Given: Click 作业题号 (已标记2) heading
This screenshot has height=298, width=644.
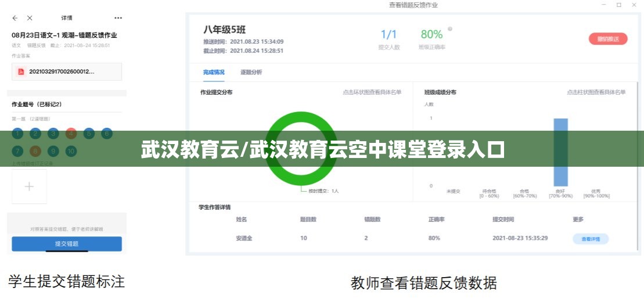Looking at the screenshot, I should (x=37, y=105).
